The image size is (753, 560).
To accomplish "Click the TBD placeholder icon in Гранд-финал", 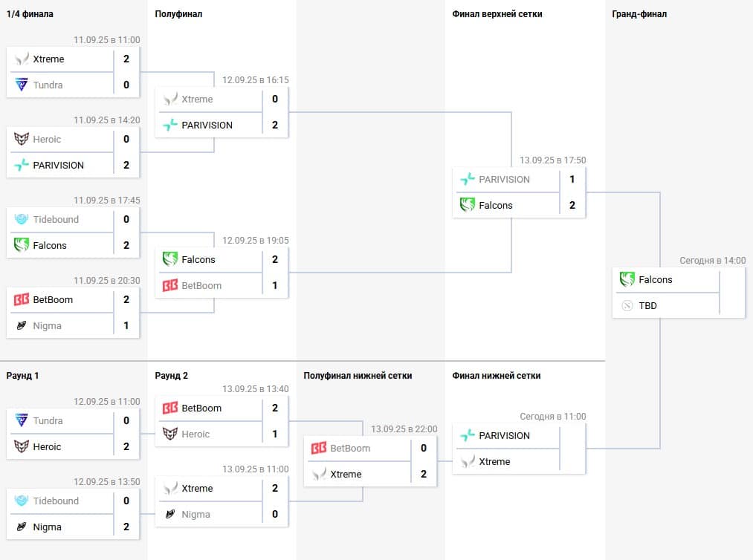I will pos(627,306).
